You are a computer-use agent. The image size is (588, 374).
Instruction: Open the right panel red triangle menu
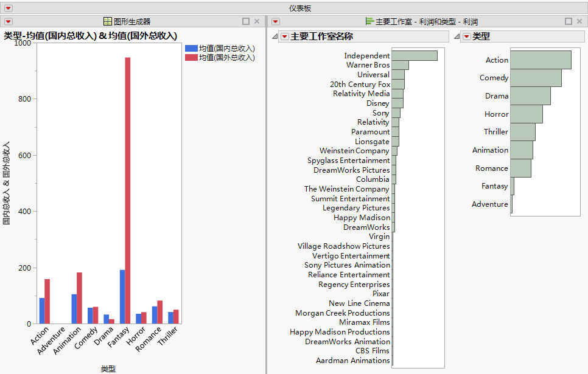click(x=276, y=22)
